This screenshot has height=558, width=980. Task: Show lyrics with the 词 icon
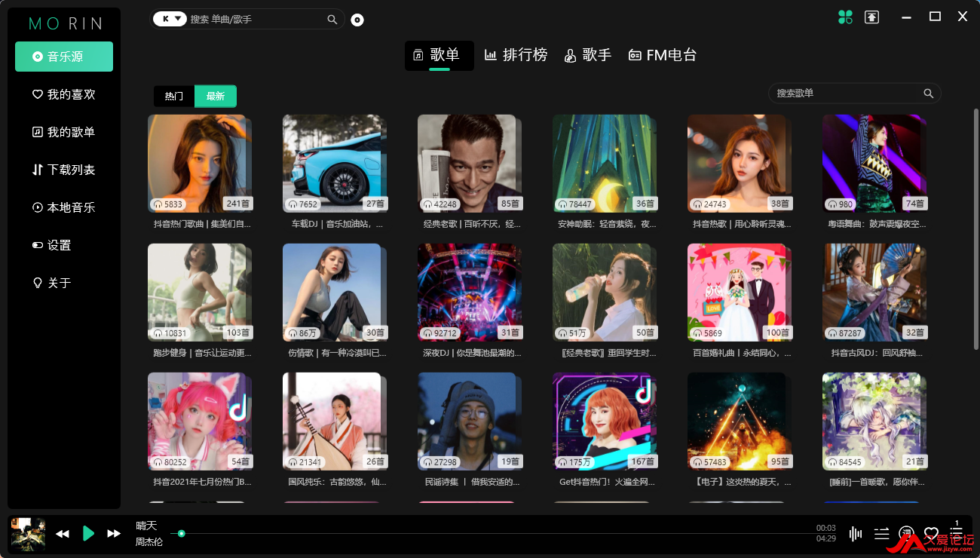pos(907,534)
